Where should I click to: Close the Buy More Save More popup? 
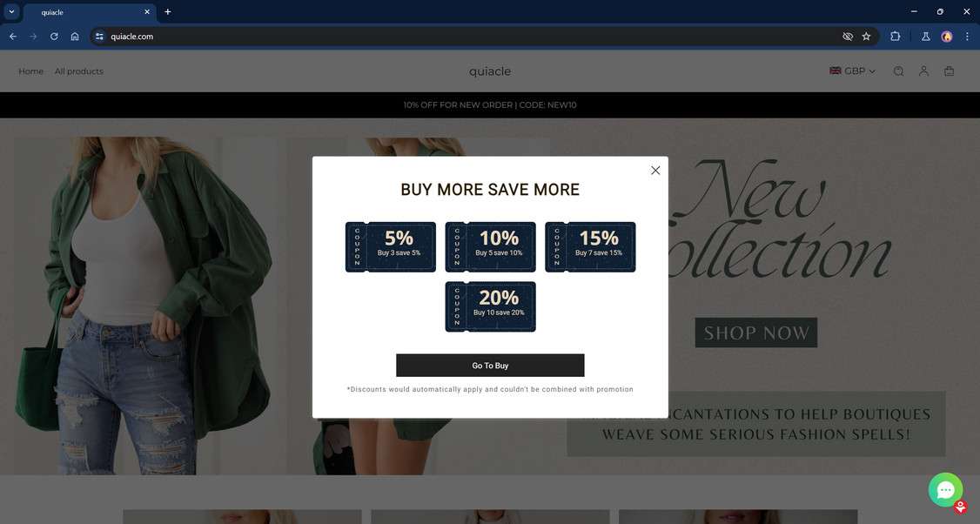[655, 170]
